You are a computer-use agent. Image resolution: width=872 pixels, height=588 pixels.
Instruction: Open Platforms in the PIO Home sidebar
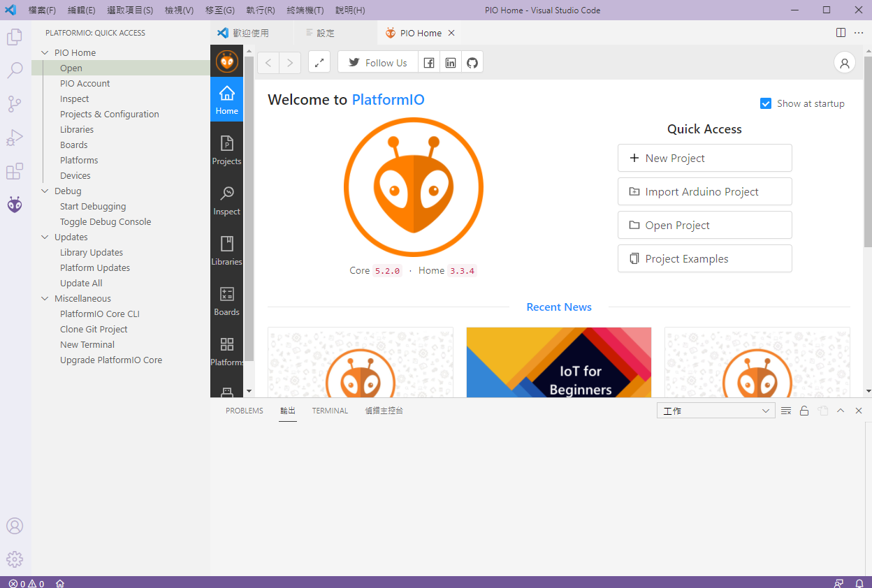(226, 351)
